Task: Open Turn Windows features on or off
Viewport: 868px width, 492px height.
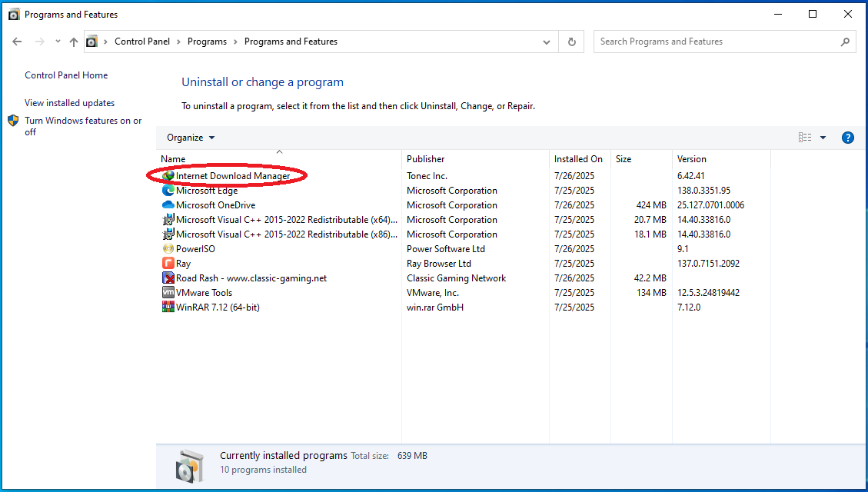Action: pyautogui.click(x=83, y=126)
